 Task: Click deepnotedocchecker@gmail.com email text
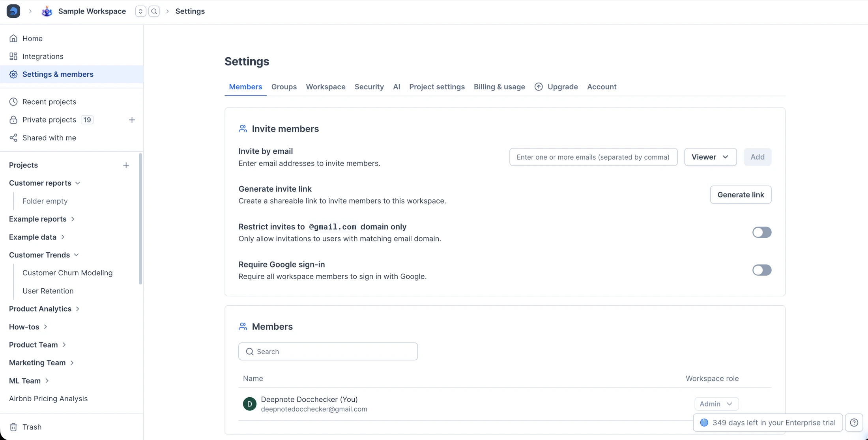314,409
